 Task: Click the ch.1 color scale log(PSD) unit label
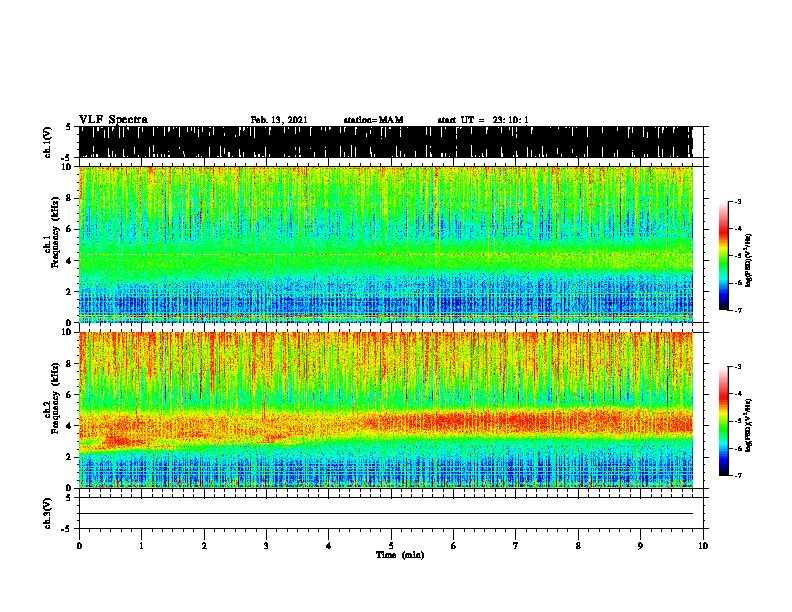[748, 261]
